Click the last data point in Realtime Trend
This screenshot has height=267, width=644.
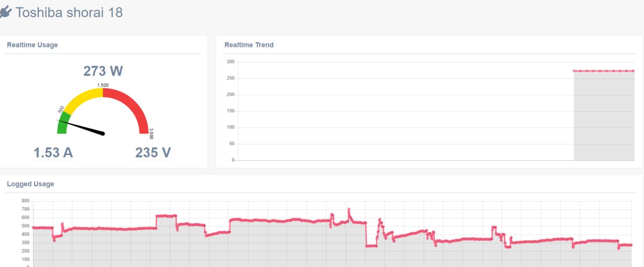633,71
